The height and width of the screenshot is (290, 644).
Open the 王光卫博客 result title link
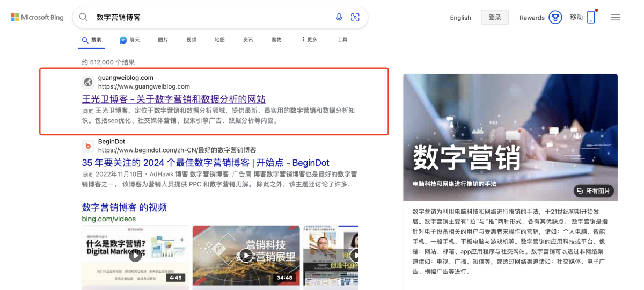[174, 99]
